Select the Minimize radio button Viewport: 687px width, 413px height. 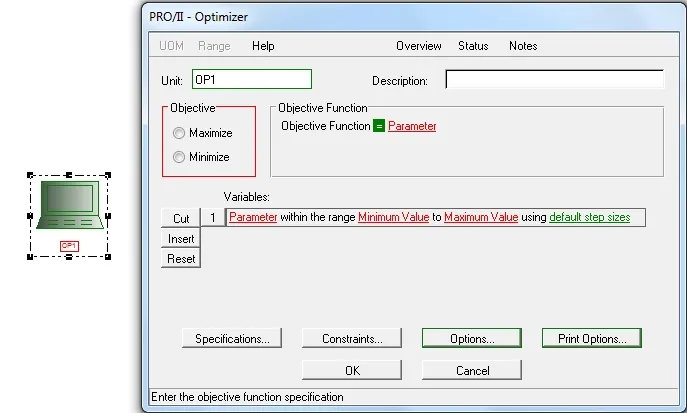point(179,157)
